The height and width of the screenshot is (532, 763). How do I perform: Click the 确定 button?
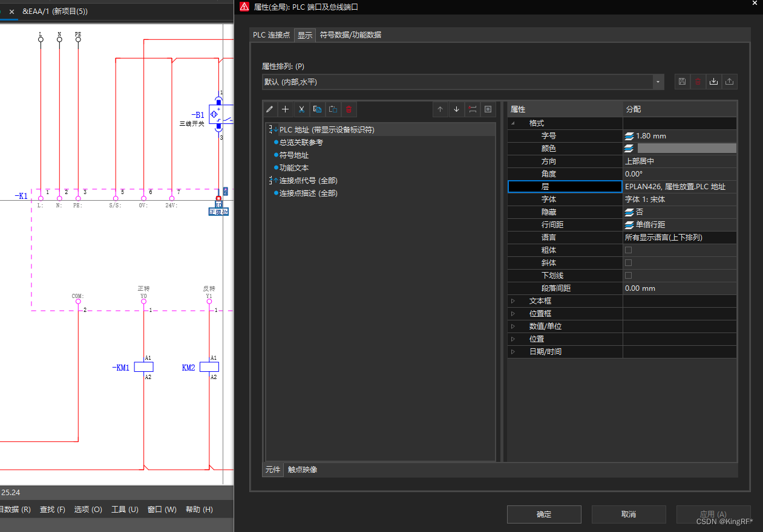pos(544,514)
